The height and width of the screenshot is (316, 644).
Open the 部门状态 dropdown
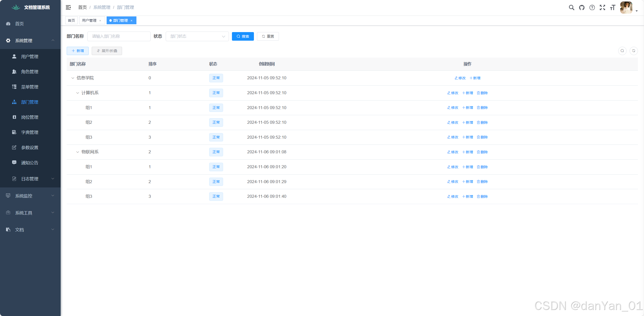(197, 36)
